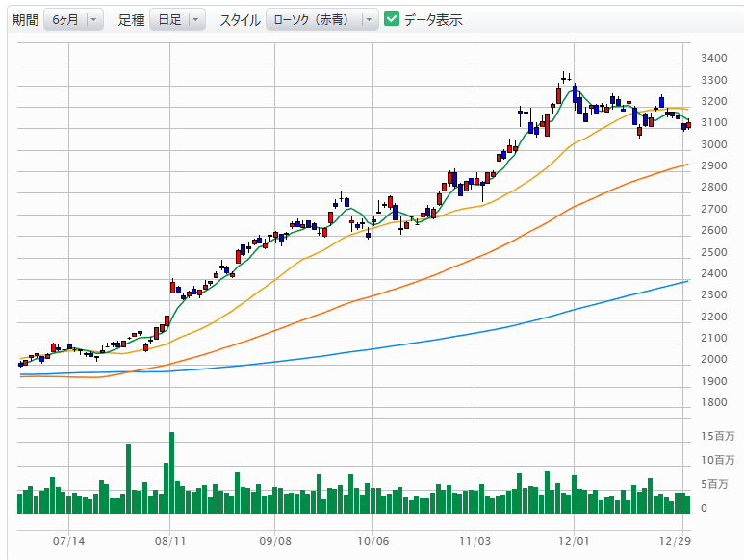
Task: Pick the 11/03 date on the axis
Action: 475,542
